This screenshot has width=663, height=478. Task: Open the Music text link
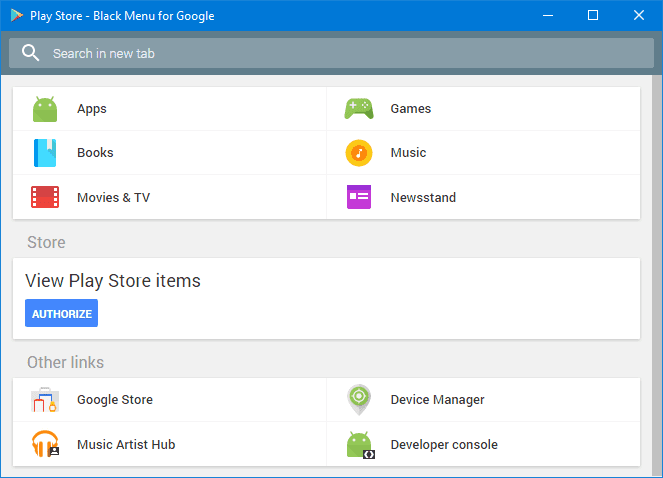[x=408, y=153]
